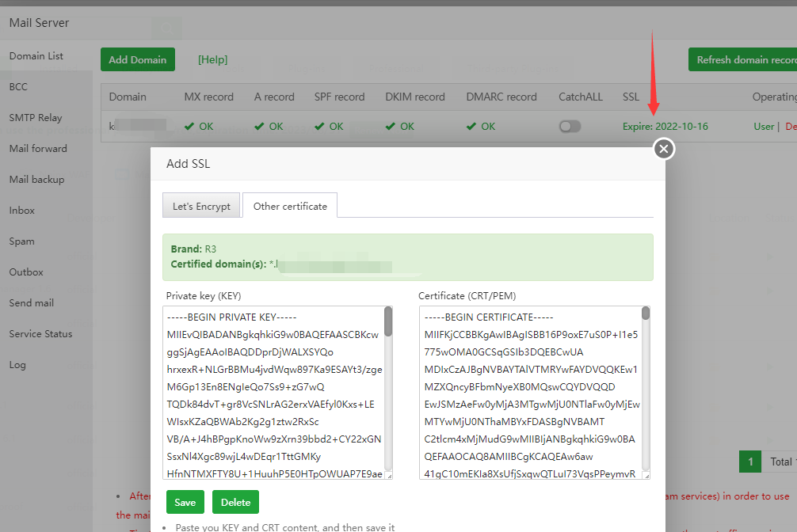Click the Domain column header
Image resolution: width=797 pixels, height=532 pixels.
(x=128, y=97)
